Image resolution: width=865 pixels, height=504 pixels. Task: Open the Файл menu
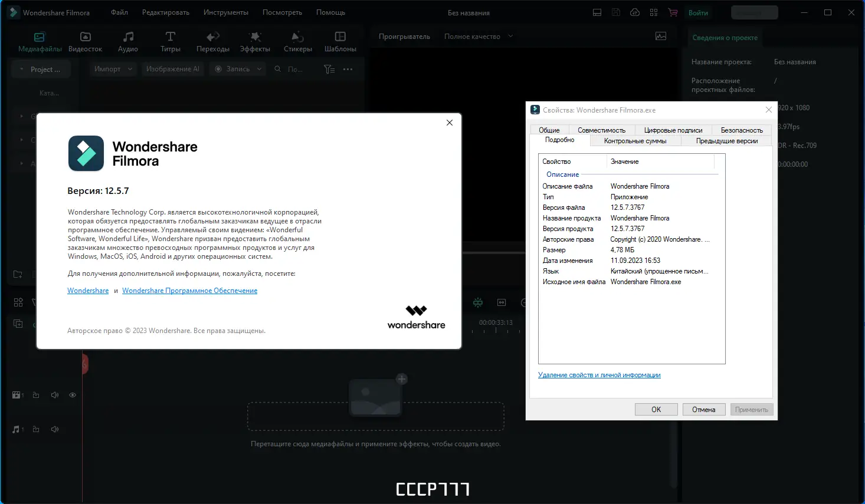tap(119, 12)
